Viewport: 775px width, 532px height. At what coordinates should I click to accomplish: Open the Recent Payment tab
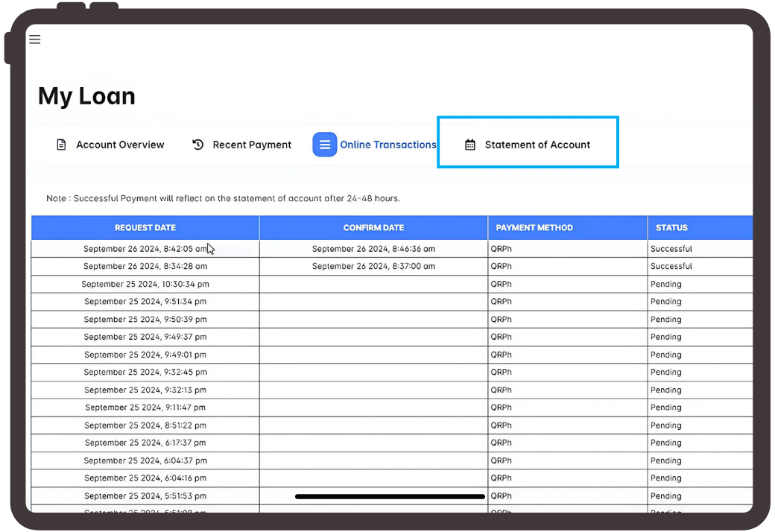[252, 145]
